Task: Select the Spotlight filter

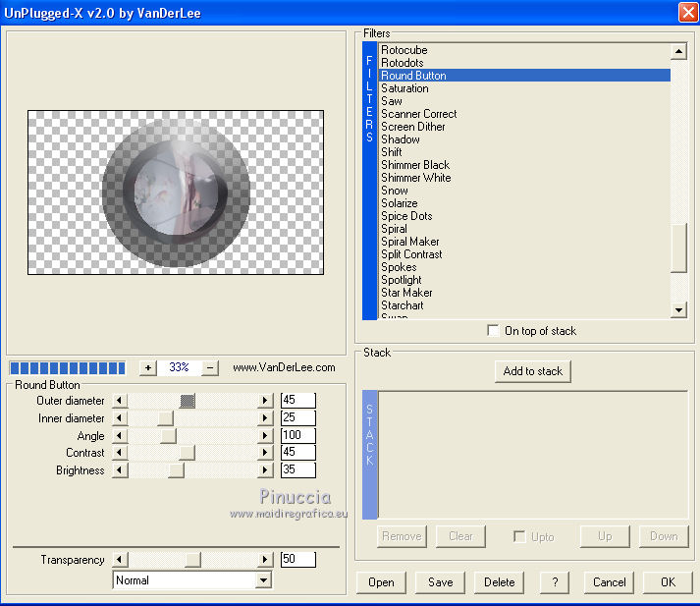Action: point(401,280)
